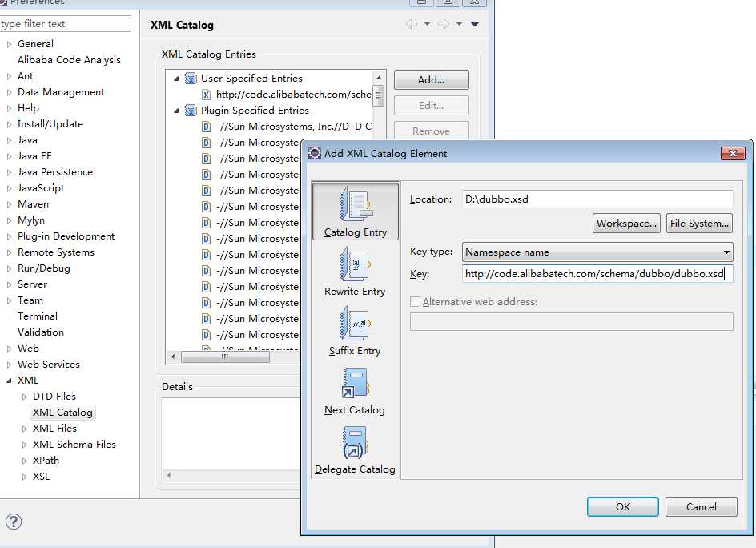This screenshot has height=548, width=756.
Task: Collapse the User Specified Entries node
Action: point(176,79)
